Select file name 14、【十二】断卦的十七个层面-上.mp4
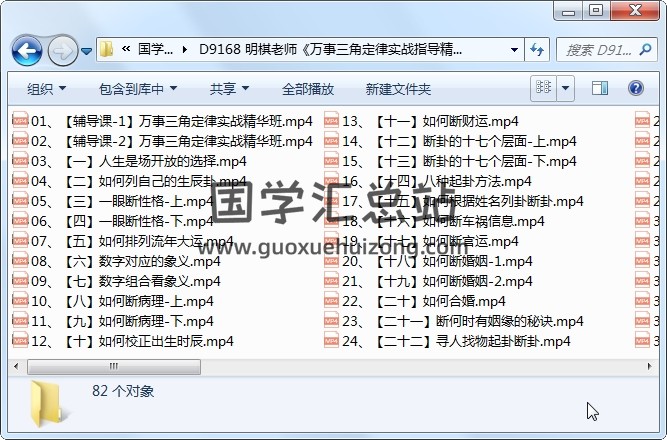667x440 pixels. [x=459, y=141]
